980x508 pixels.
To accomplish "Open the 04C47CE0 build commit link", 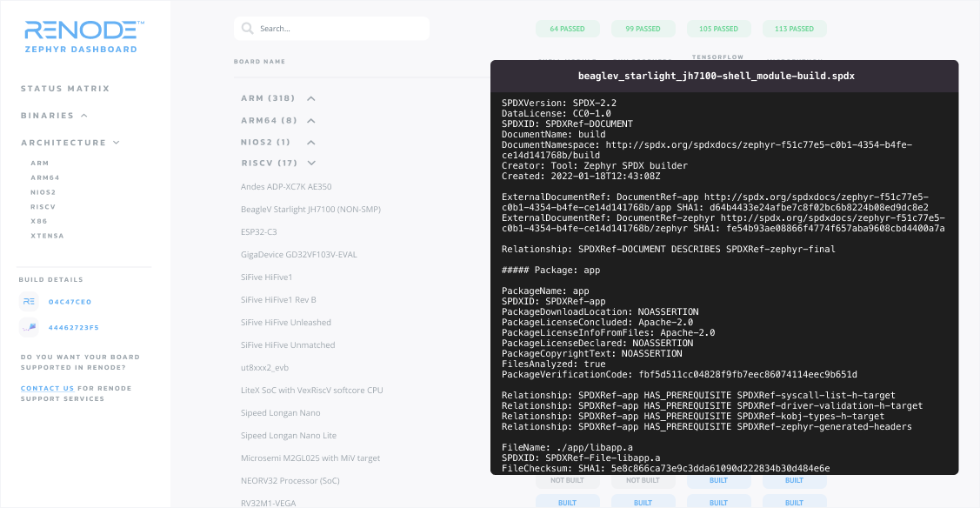I will pos(70,302).
